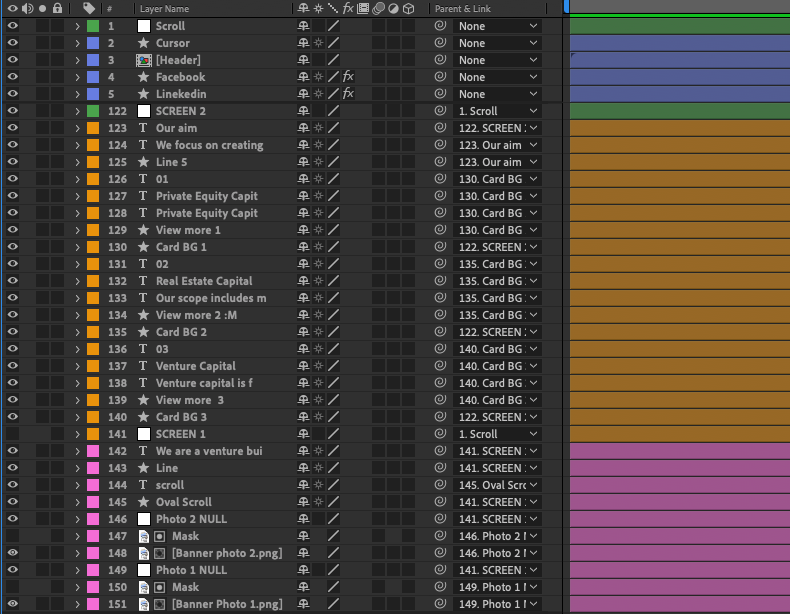
Task: Toggle visibility of Venture Capital layer
Action: click(12, 366)
